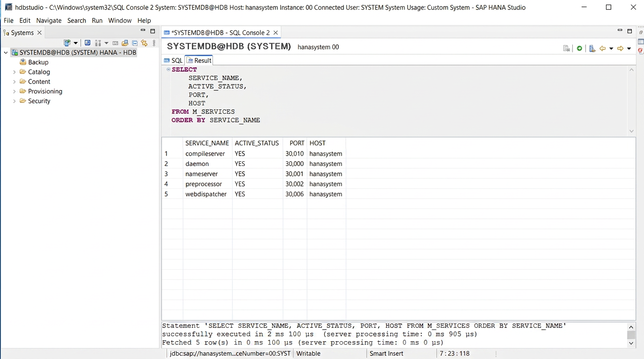Toggle Link with Editor in Systems view
This screenshot has width=644, height=359.
coord(144,43)
